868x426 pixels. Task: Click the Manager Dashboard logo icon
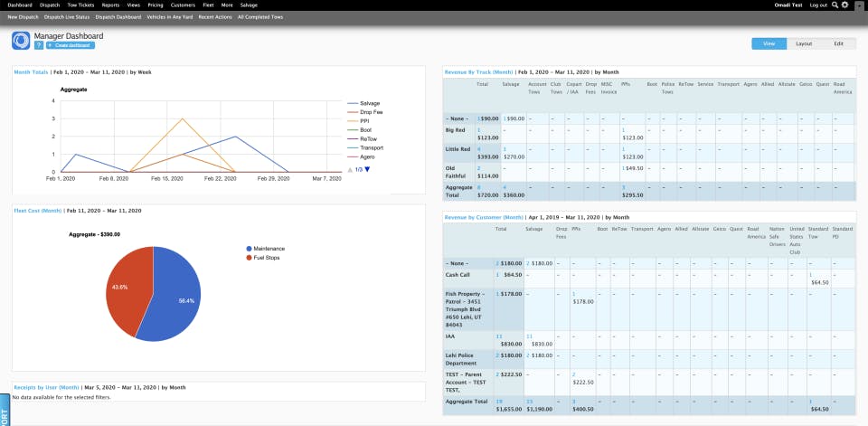click(x=21, y=41)
